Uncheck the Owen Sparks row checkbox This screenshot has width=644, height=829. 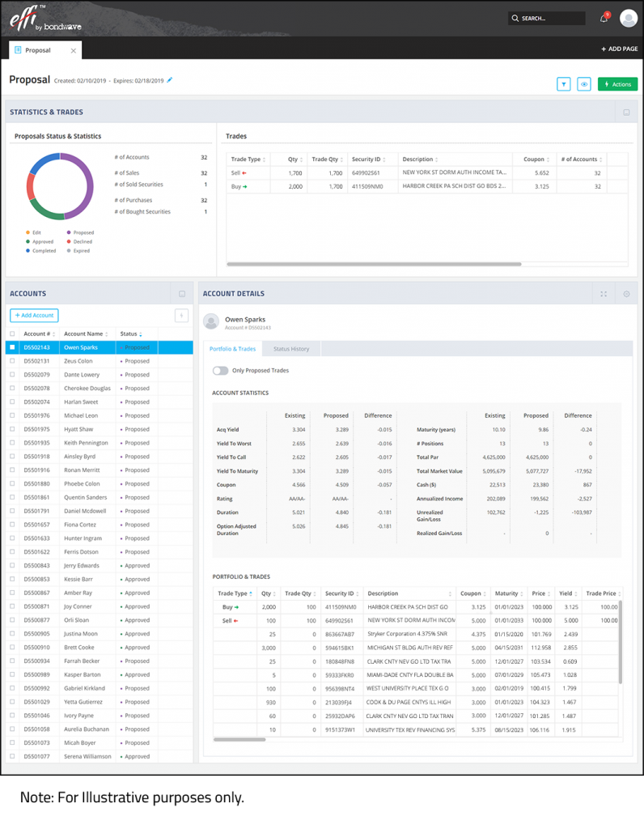click(12, 347)
